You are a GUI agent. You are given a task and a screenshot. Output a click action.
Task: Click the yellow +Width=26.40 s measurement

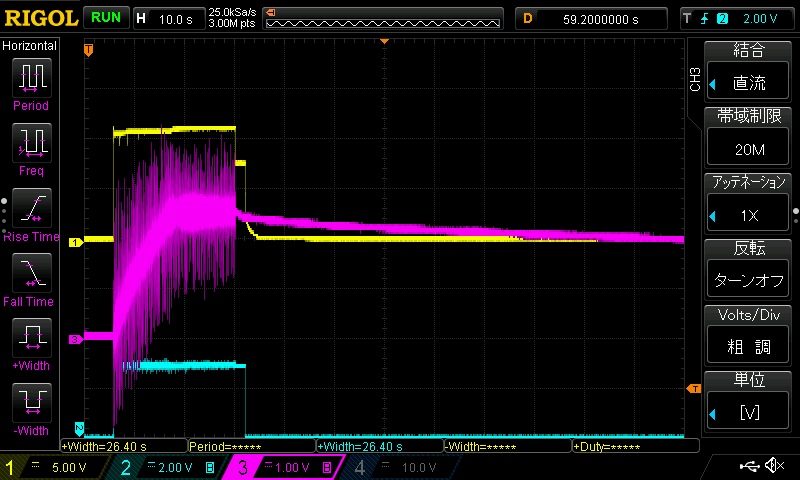point(124,446)
